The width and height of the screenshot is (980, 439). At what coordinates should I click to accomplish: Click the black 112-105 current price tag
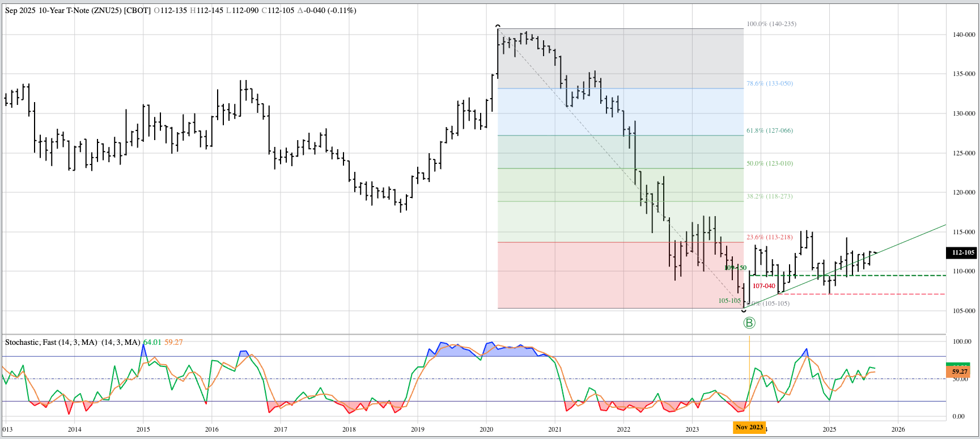962,252
